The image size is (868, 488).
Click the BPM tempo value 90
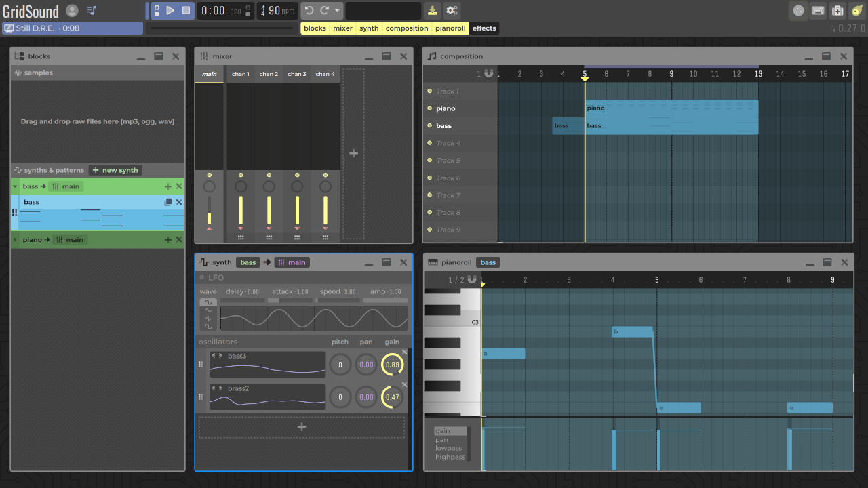point(274,10)
